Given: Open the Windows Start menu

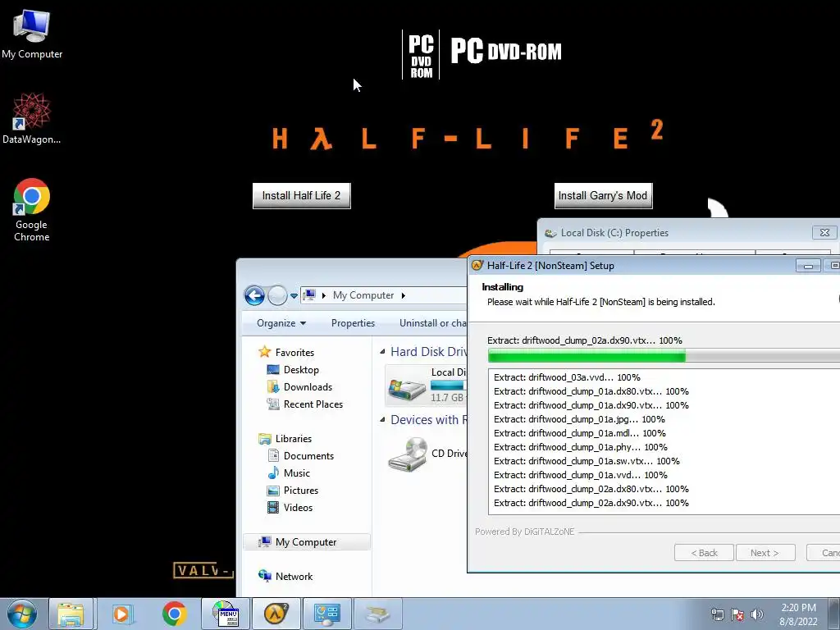Looking at the screenshot, I should 21,614.
